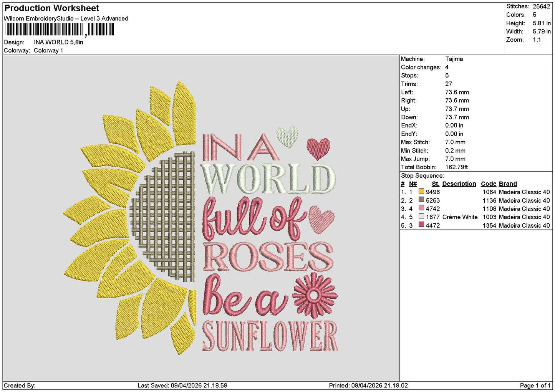Click code 1108 in the stop sequence

coord(489,209)
